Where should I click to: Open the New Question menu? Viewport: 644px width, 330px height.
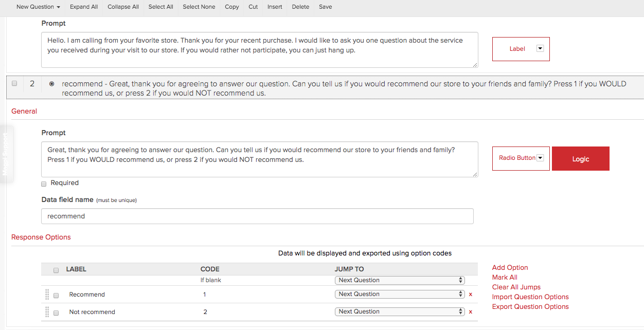(x=38, y=7)
